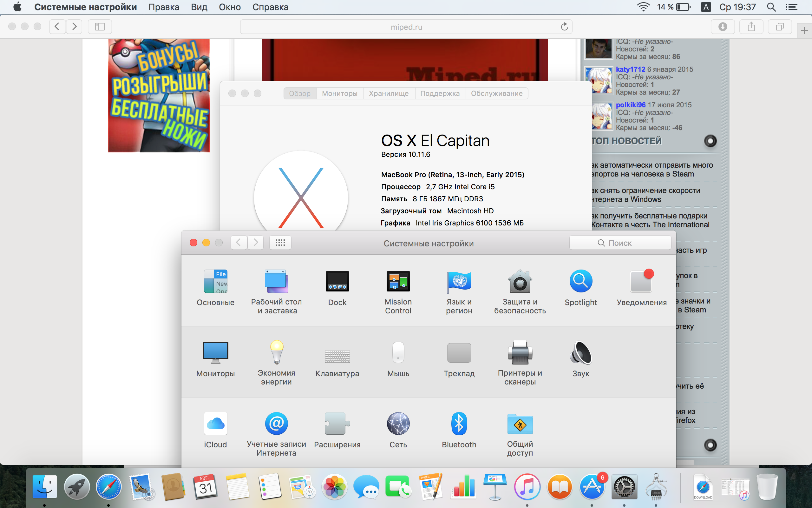Open Wi-Fi status menu
The image size is (812, 508).
point(643,7)
